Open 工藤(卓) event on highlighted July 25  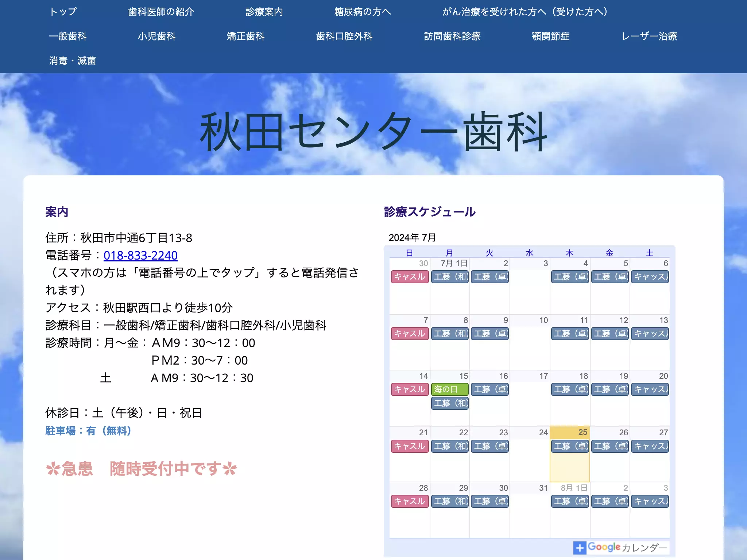pyautogui.click(x=570, y=446)
